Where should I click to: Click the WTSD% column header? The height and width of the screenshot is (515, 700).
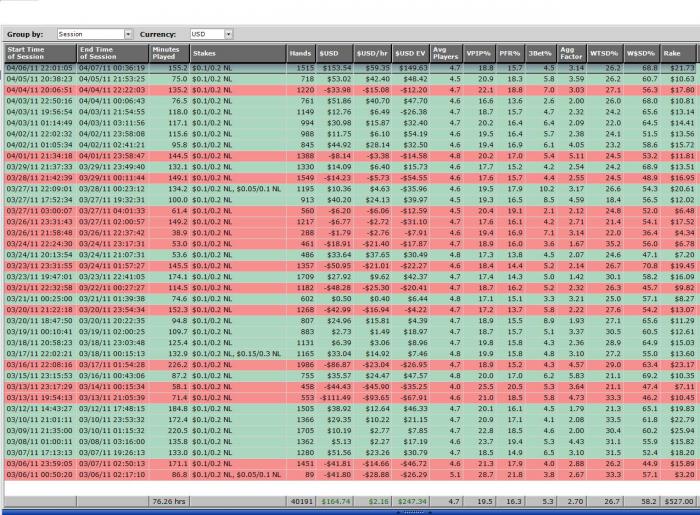(x=605, y=53)
